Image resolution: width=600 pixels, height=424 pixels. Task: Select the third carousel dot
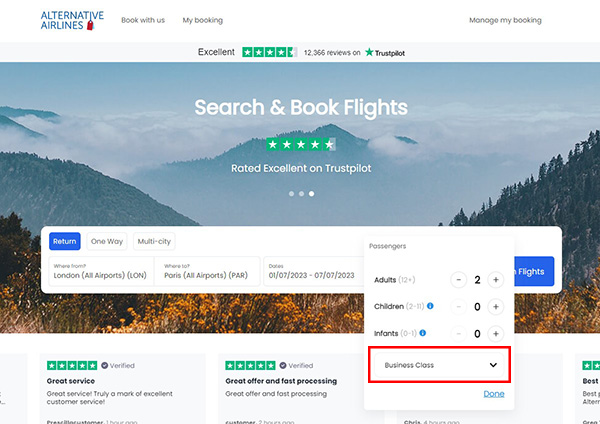[311, 194]
